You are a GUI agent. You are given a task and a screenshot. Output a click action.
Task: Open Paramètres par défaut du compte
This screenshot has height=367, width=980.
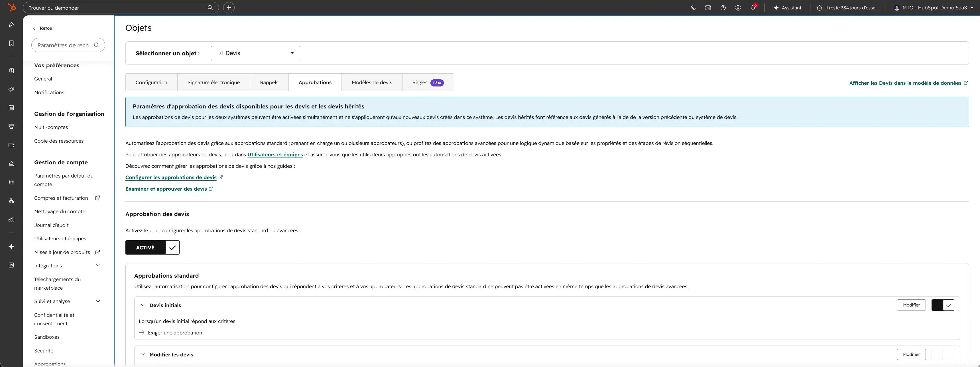pos(64,180)
